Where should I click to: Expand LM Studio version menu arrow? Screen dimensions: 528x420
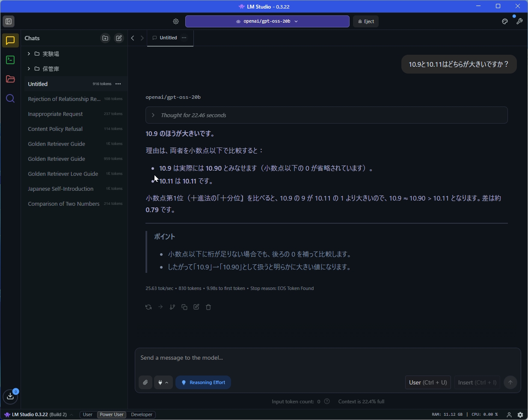(x=71, y=414)
